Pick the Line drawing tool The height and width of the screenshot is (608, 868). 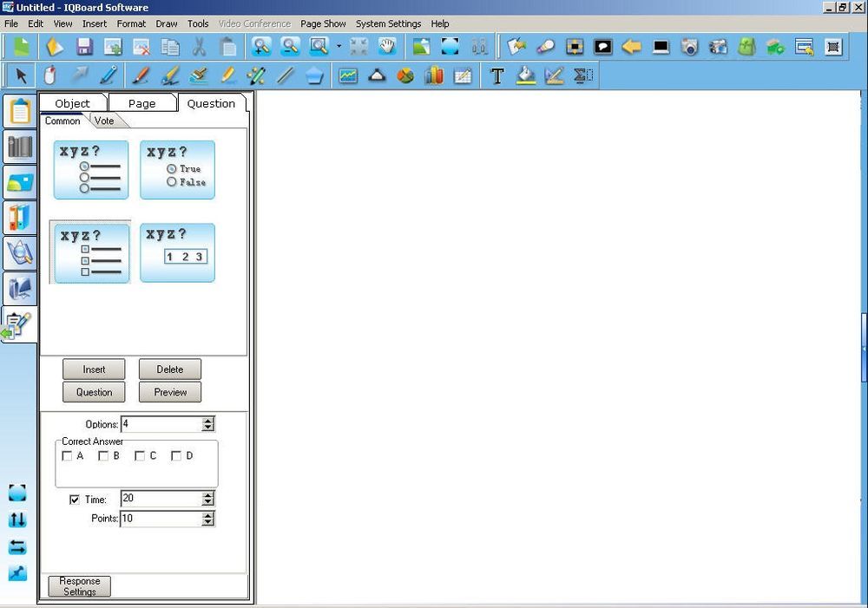tap(285, 75)
